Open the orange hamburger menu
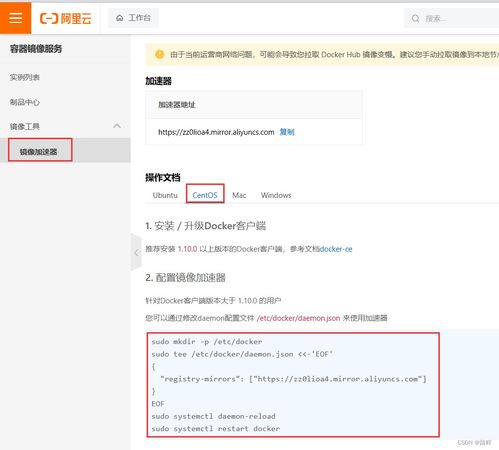 [15, 18]
